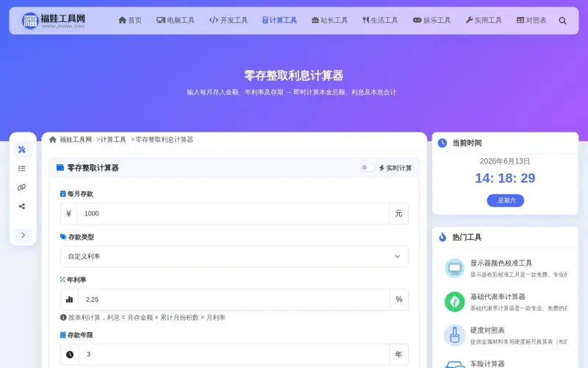Click the info icon beside 按单利计算 hint
588x368 pixels.
[x=63, y=317]
